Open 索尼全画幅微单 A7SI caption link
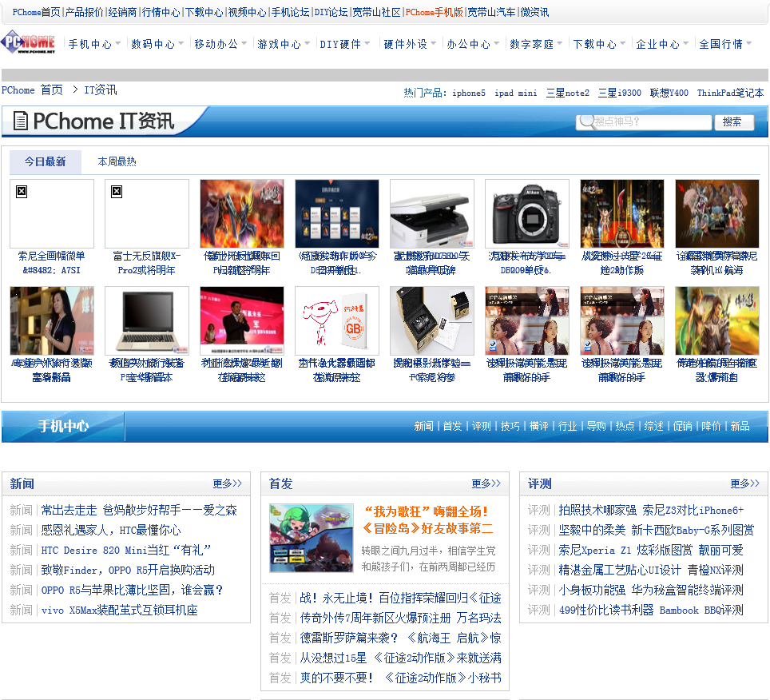Screen dimensions: 770x700 [x=52, y=263]
